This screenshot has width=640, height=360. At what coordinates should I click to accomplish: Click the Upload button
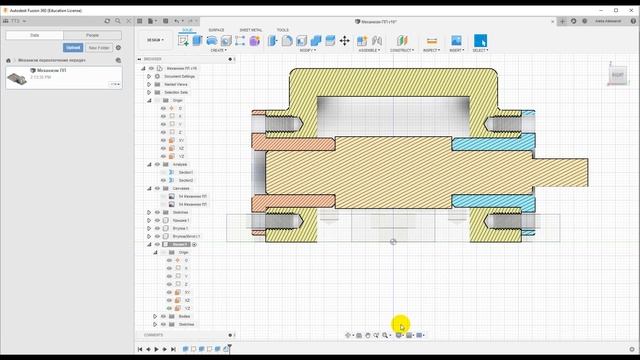73,48
